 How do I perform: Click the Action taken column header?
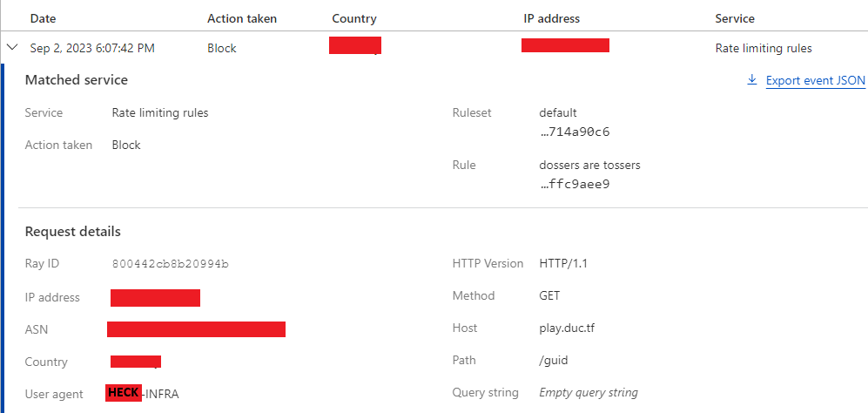pos(242,18)
